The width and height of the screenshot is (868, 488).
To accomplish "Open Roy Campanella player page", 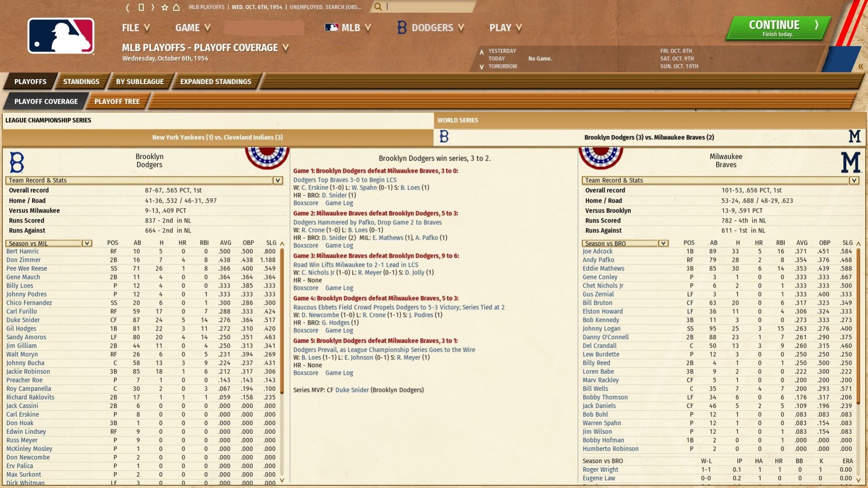I will pos(28,389).
